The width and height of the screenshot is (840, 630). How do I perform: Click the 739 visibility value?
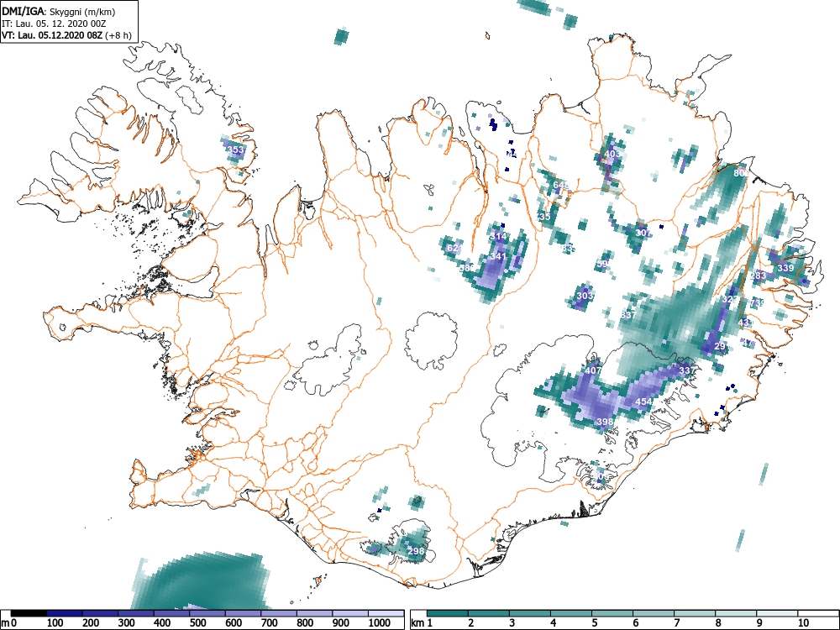pos(758,303)
